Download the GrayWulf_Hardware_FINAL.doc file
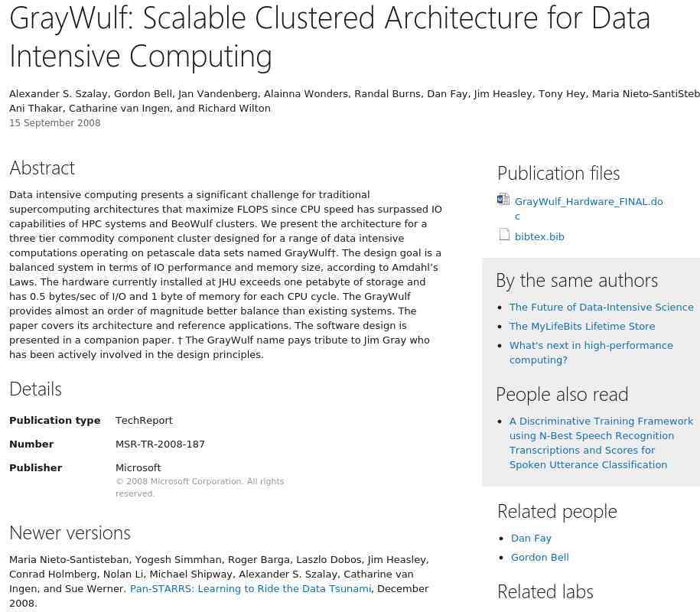The image size is (700, 612). click(x=588, y=202)
